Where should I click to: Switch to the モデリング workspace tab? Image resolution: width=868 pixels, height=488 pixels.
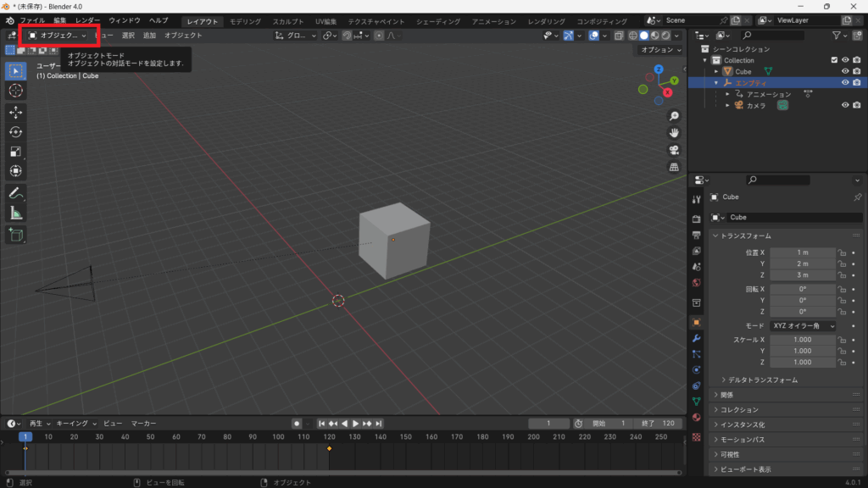246,21
